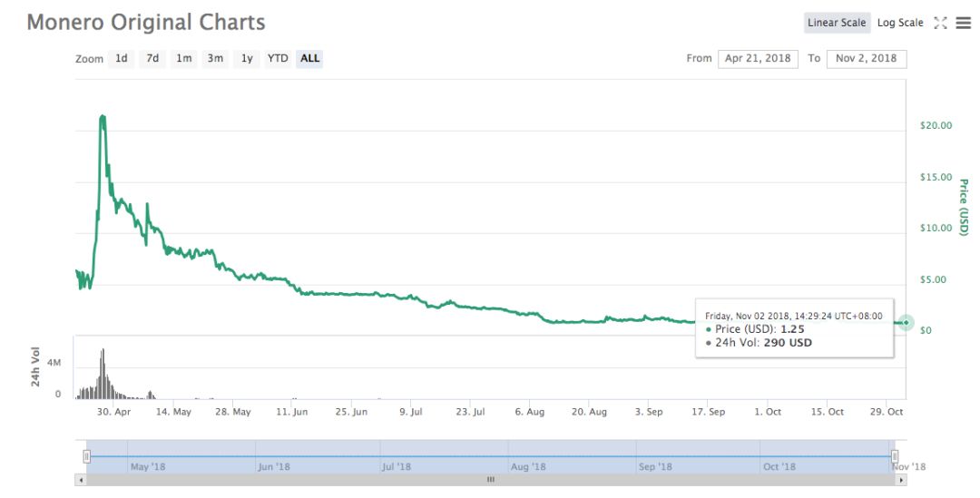Viewport: 980px width, 498px height.
Task: Click the '1. Oct' date label
Action: pos(768,412)
